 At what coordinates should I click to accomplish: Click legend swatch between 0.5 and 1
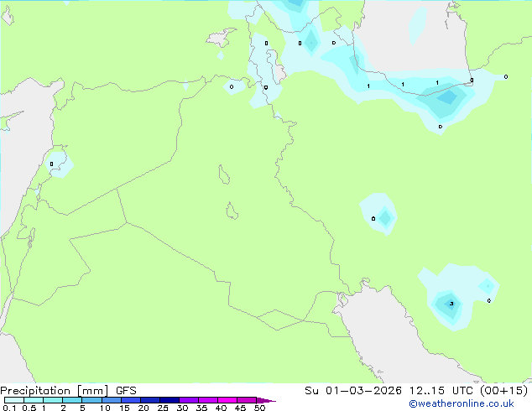(x=34, y=400)
